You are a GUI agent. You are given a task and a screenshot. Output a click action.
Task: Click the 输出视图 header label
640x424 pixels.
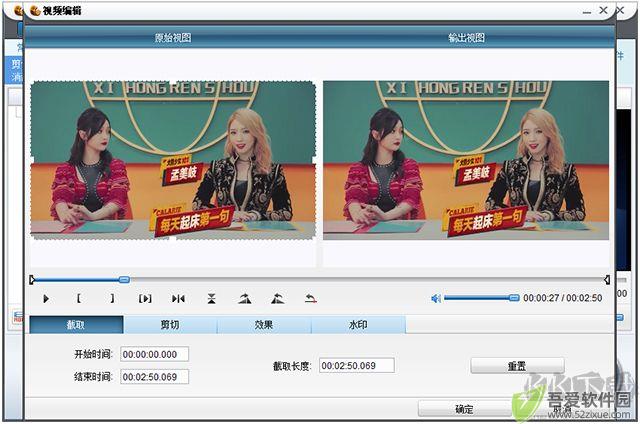click(467, 38)
